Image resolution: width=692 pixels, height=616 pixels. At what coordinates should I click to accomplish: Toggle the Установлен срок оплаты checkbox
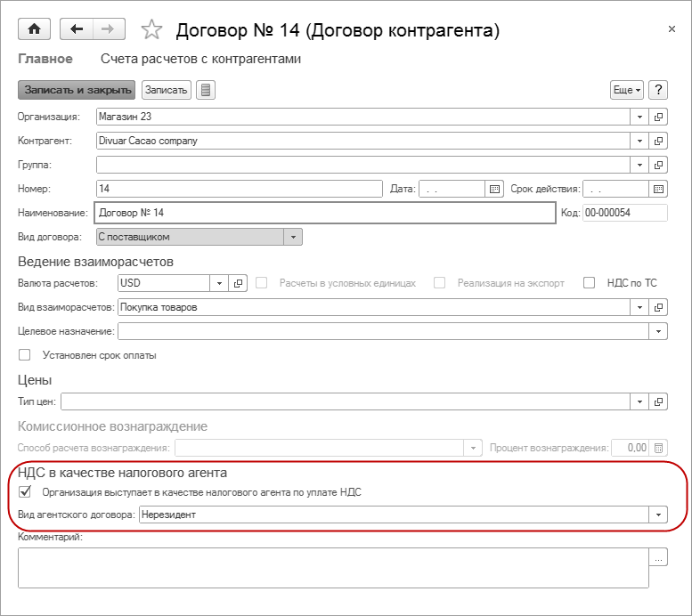click(x=25, y=355)
